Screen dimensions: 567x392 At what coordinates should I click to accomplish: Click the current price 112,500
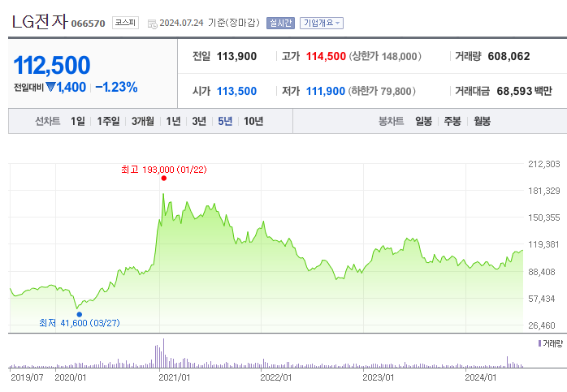point(52,65)
